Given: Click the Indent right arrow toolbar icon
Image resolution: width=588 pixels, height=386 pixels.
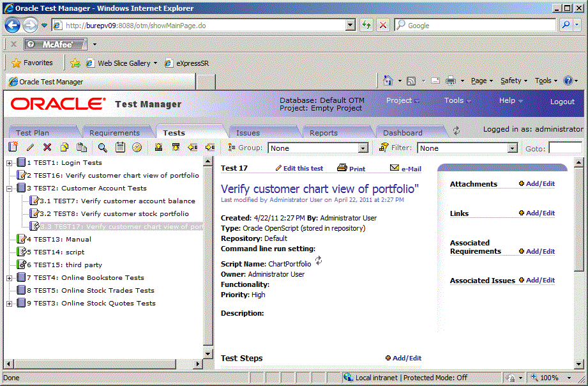Looking at the screenshot, I should (210, 147).
